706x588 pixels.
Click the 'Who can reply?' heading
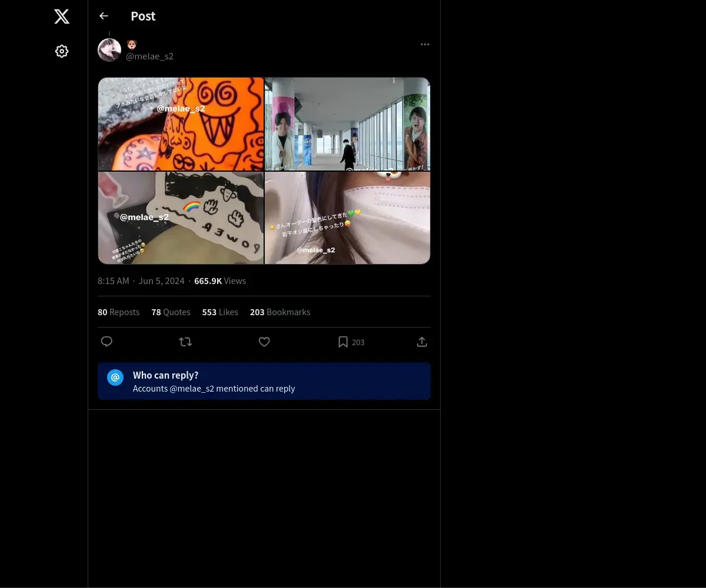[x=166, y=375]
